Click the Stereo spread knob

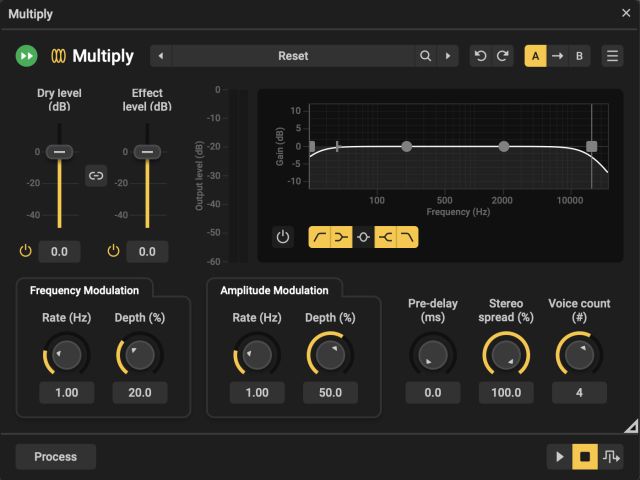pyautogui.click(x=506, y=355)
